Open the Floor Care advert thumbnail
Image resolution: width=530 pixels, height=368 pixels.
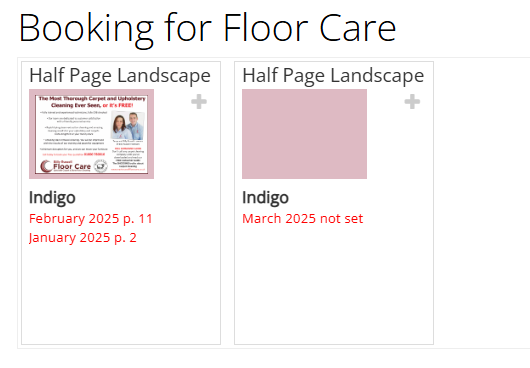(x=92, y=134)
